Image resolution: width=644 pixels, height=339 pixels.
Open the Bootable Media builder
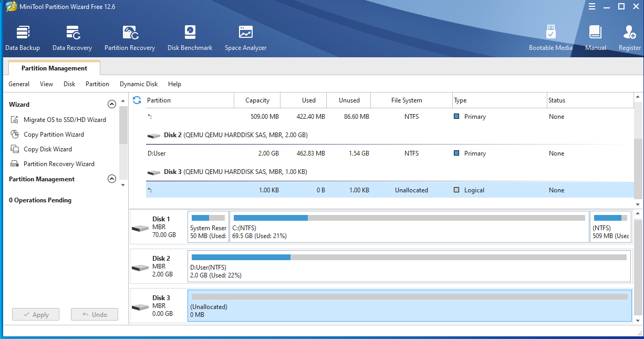550,38
